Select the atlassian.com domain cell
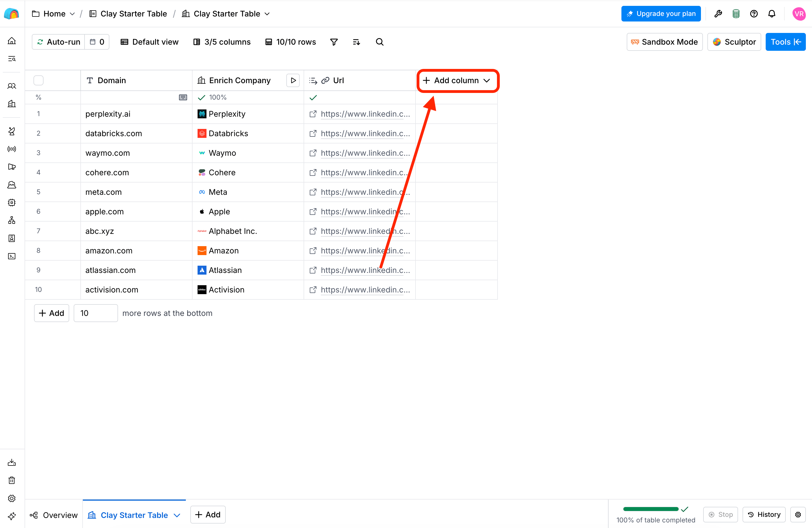Screen dimensions: 812x528 point(136,270)
